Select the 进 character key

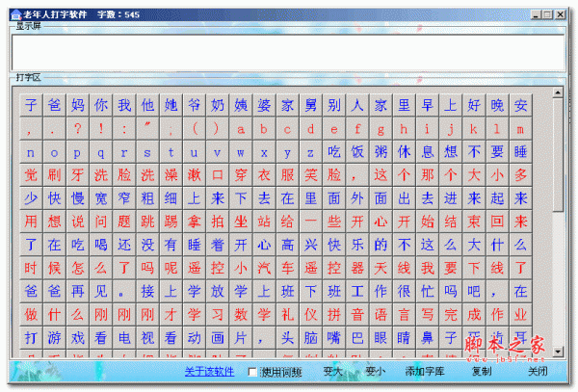point(451,198)
